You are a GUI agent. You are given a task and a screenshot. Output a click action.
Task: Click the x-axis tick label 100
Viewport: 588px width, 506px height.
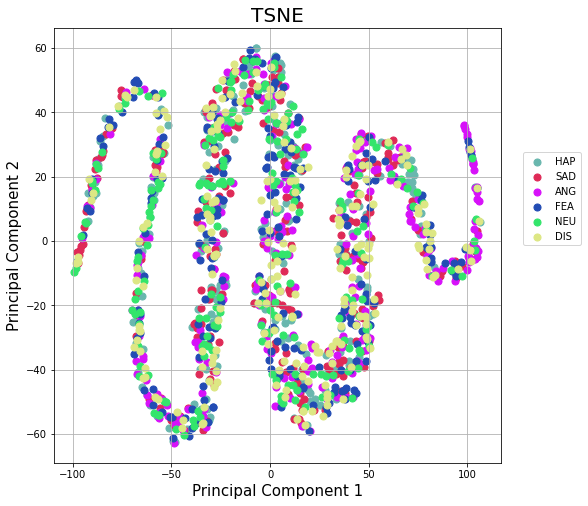467,474
